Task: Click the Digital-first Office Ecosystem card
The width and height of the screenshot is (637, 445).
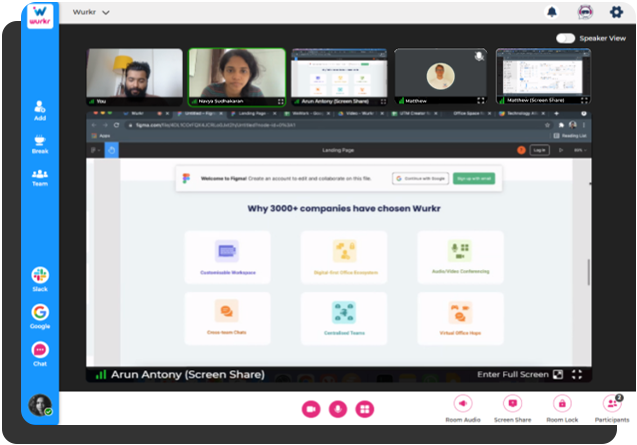Action: click(344, 257)
